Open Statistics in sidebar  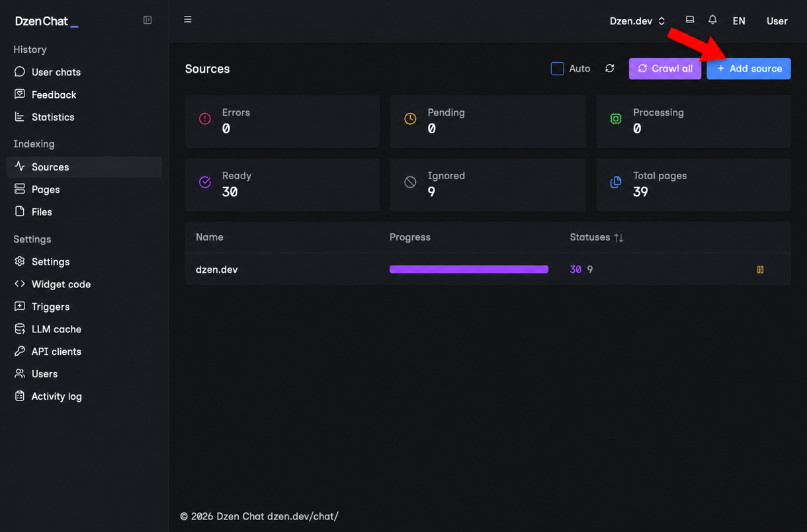tap(84, 117)
